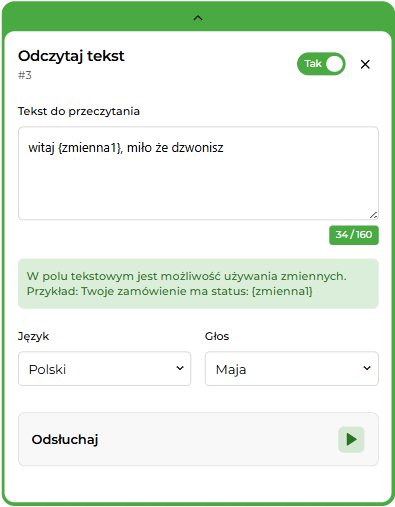
Task: Play the voice preview with the green play button
Action: coord(351,439)
